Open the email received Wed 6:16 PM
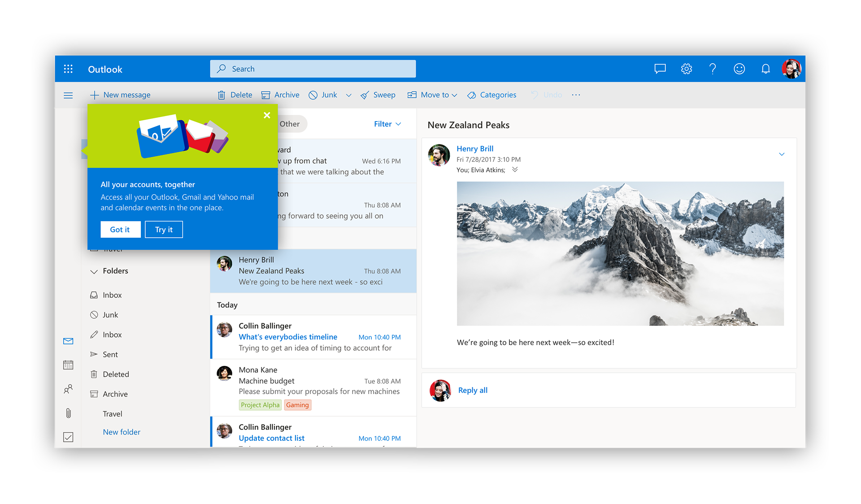 click(x=347, y=161)
